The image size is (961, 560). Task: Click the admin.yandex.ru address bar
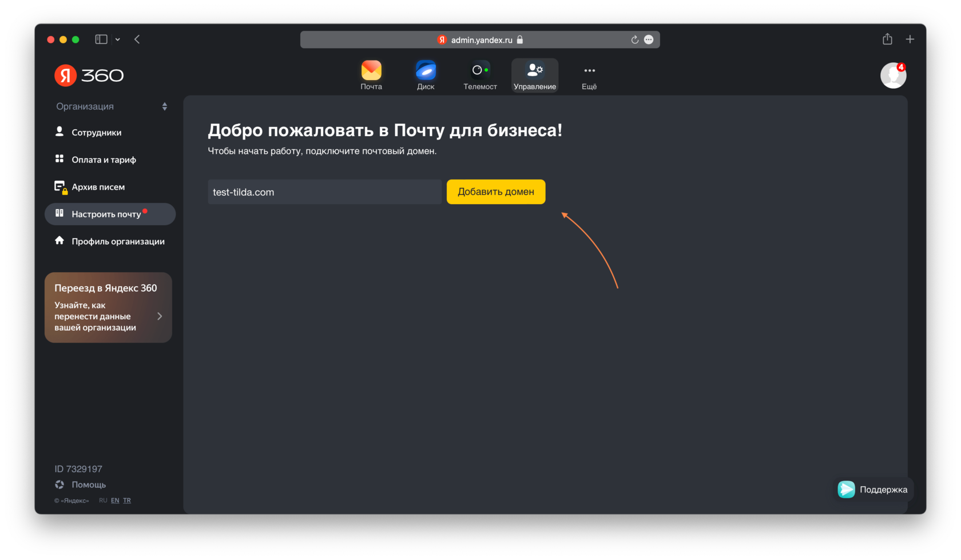pos(480,39)
